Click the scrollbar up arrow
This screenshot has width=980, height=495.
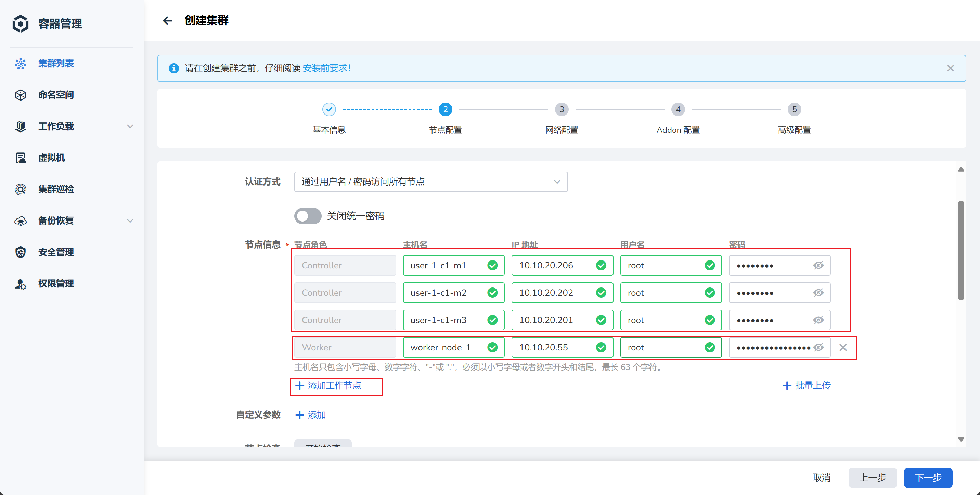click(x=960, y=170)
